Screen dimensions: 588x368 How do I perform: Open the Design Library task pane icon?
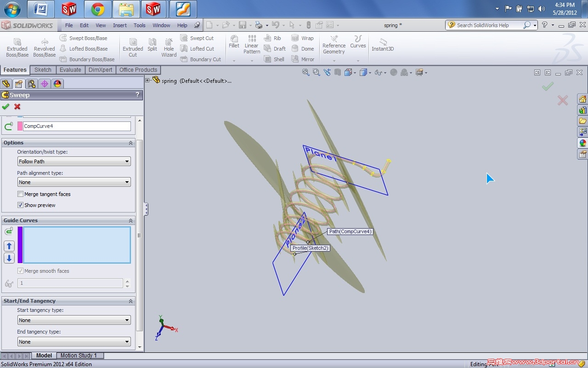point(582,110)
